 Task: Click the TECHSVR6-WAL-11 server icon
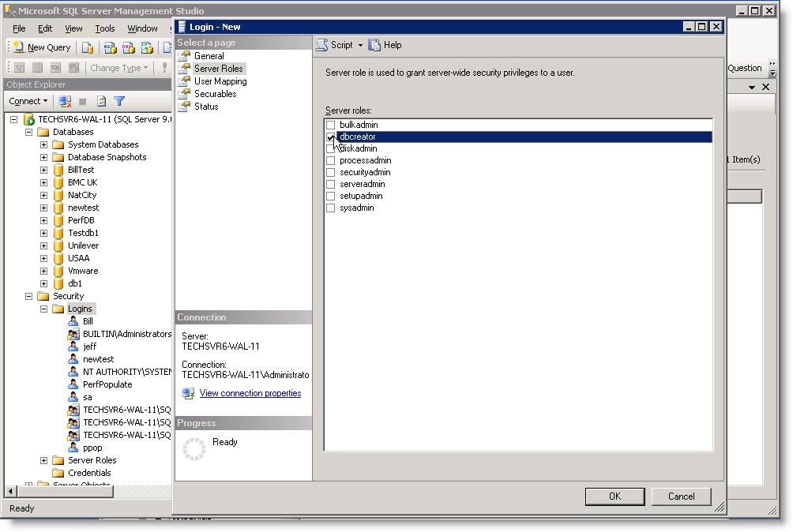pyautogui.click(x=29, y=119)
